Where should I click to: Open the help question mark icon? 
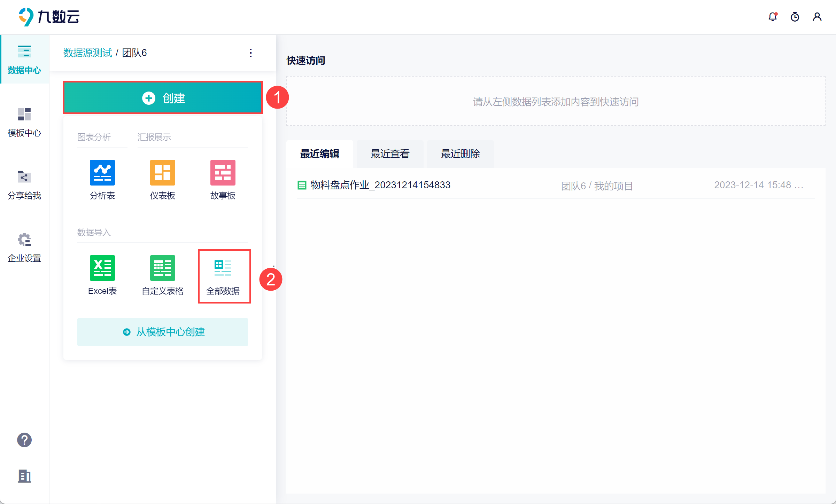(x=24, y=440)
